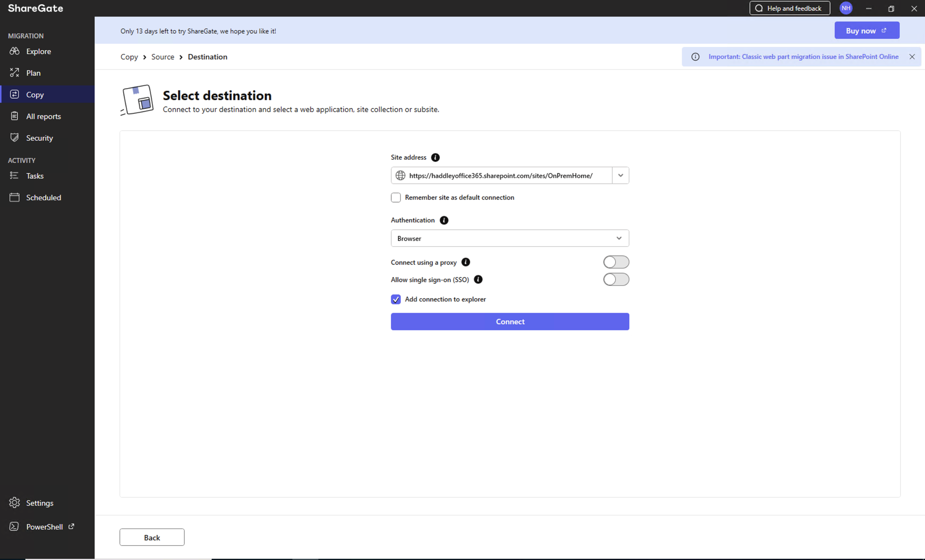Open Help and feedback
Image resolution: width=925 pixels, height=560 pixels.
(x=790, y=8)
